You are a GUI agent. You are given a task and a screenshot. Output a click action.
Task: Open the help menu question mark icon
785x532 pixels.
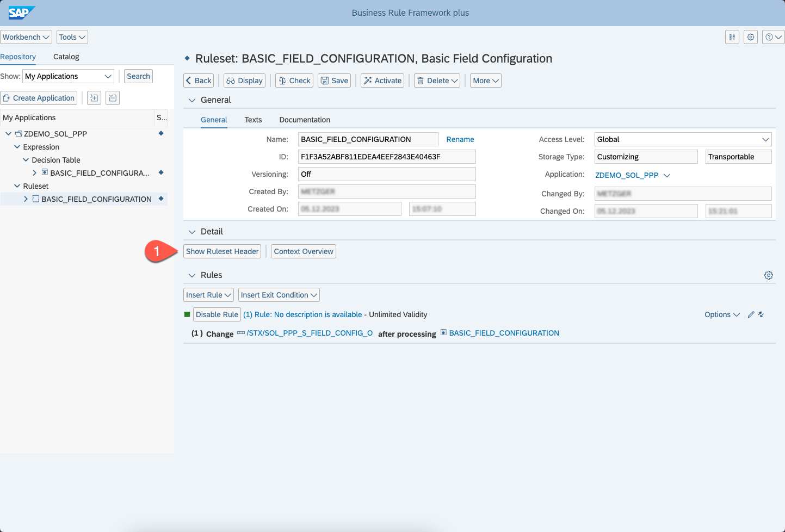[x=772, y=37]
